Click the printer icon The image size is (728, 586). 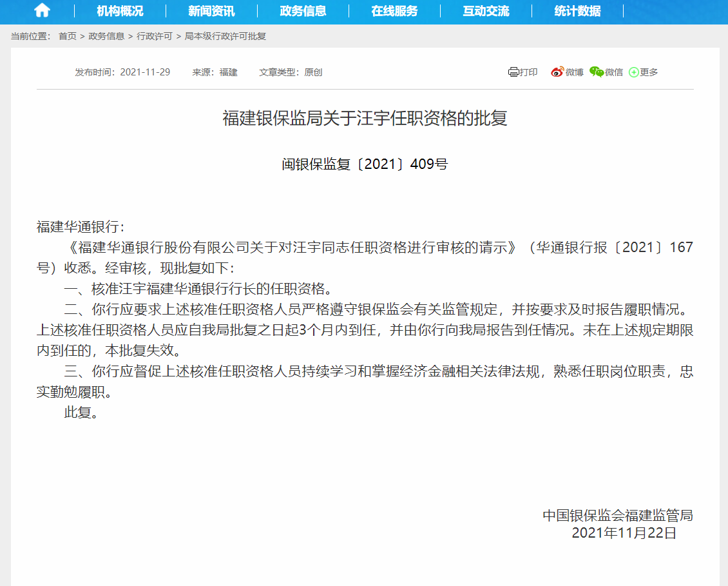pos(513,72)
